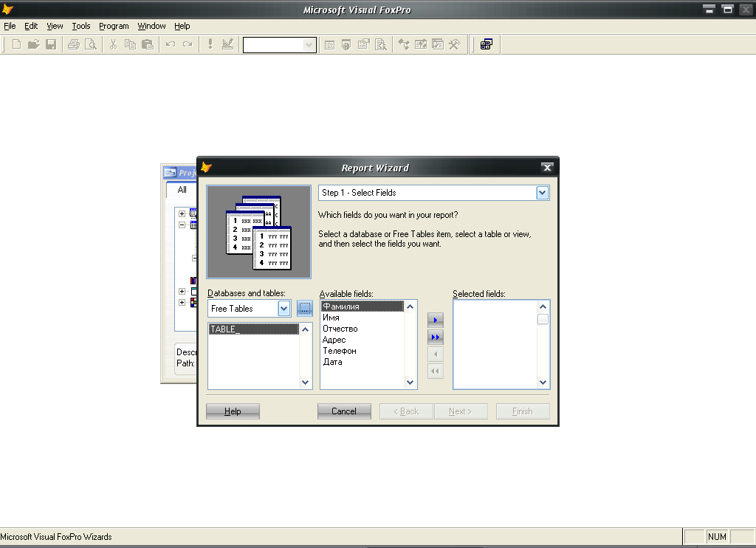Image resolution: width=756 pixels, height=548 pixels.
Task: Select the Адрес field
Action: [x=362, y=340]
